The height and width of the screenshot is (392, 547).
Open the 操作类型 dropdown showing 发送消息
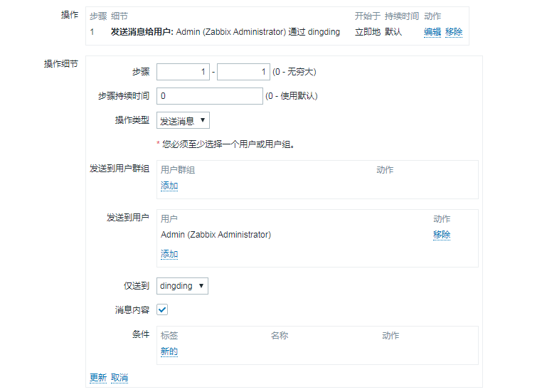(183, 121)
